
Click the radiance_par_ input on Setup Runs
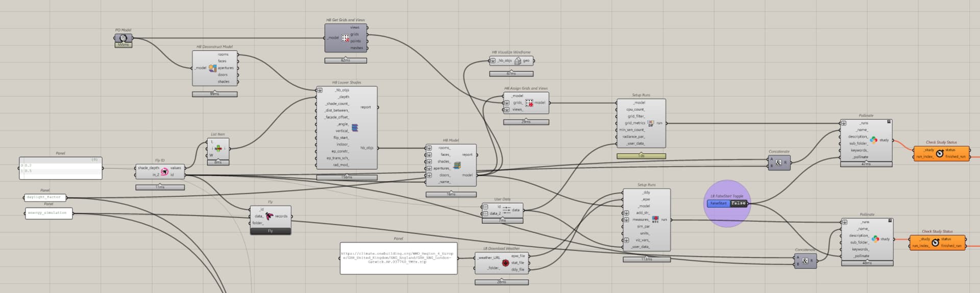[x=633, y=137]
